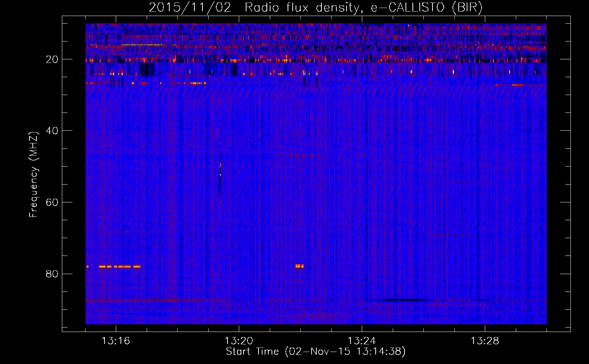The image size is (589, 364).
Task: Click the 13:20 time tick label
Action: 239,341
